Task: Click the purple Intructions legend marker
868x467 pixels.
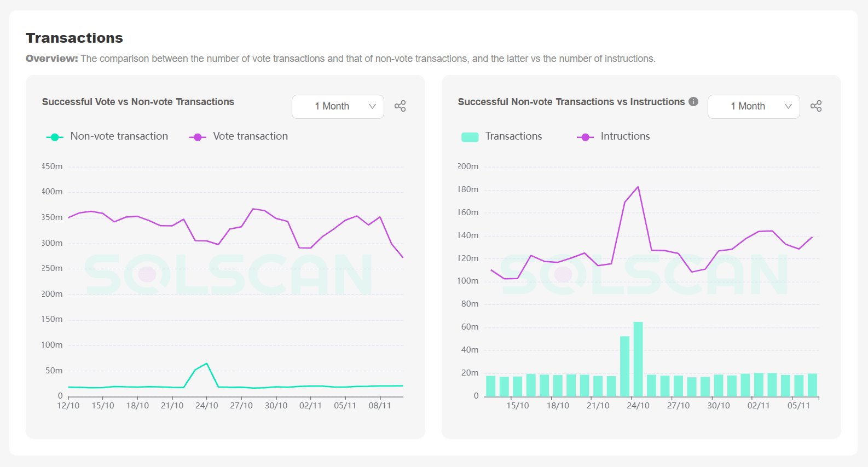Action: 585,136
